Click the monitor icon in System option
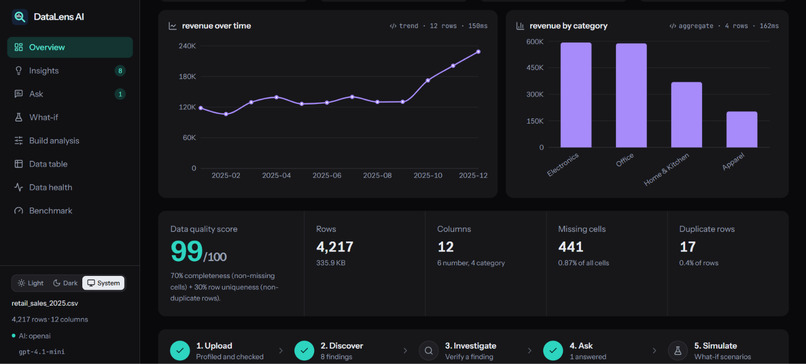 (91, 283)
